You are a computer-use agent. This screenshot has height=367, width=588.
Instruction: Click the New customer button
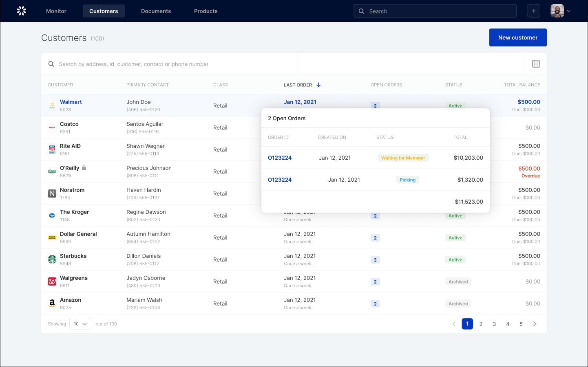pos(518,37)
